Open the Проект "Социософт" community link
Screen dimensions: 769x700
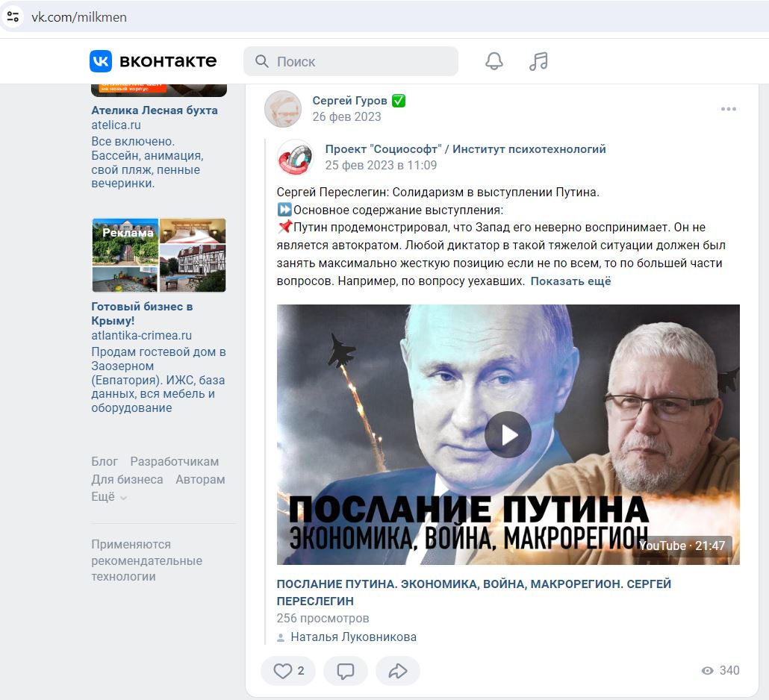[465, 149]
